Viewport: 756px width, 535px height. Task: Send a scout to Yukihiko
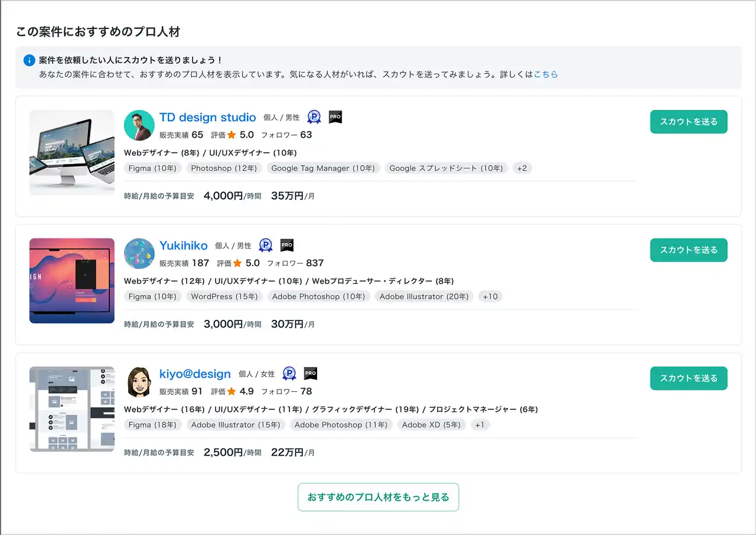coord(688,250)
